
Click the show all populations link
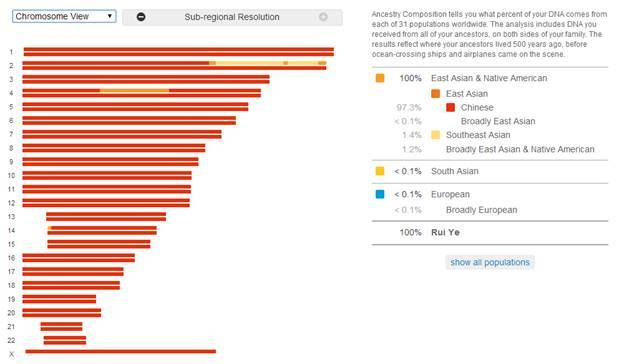coord(490,262)
